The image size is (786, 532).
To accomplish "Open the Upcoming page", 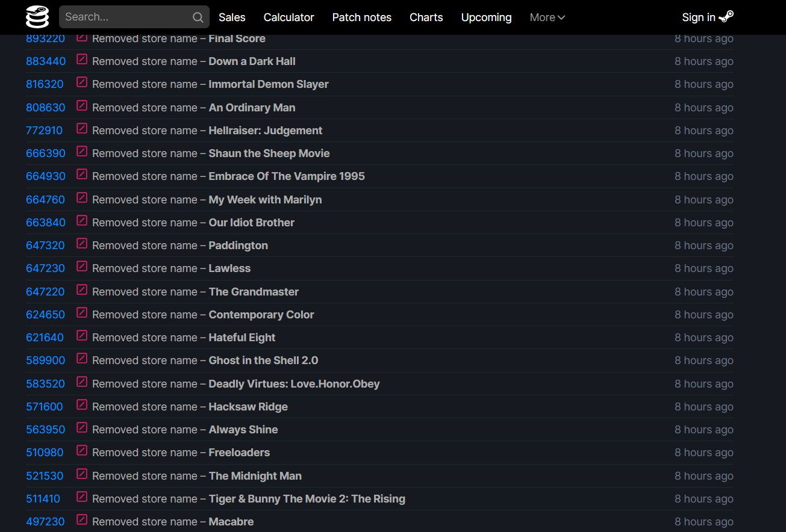I will (486, 17).
